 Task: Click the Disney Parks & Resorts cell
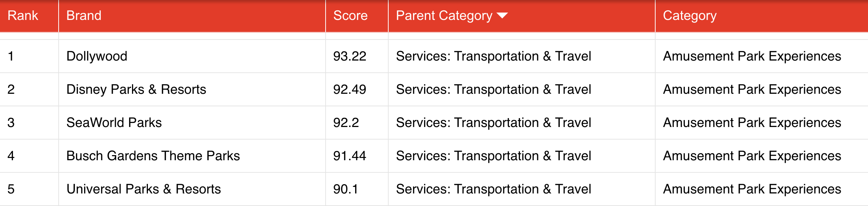point(136,89)
